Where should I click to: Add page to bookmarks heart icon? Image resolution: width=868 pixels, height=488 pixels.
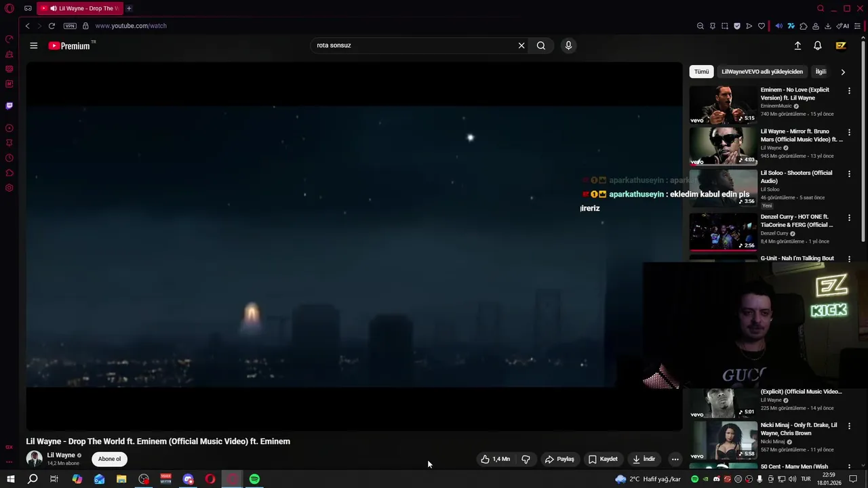coord(761,26)
